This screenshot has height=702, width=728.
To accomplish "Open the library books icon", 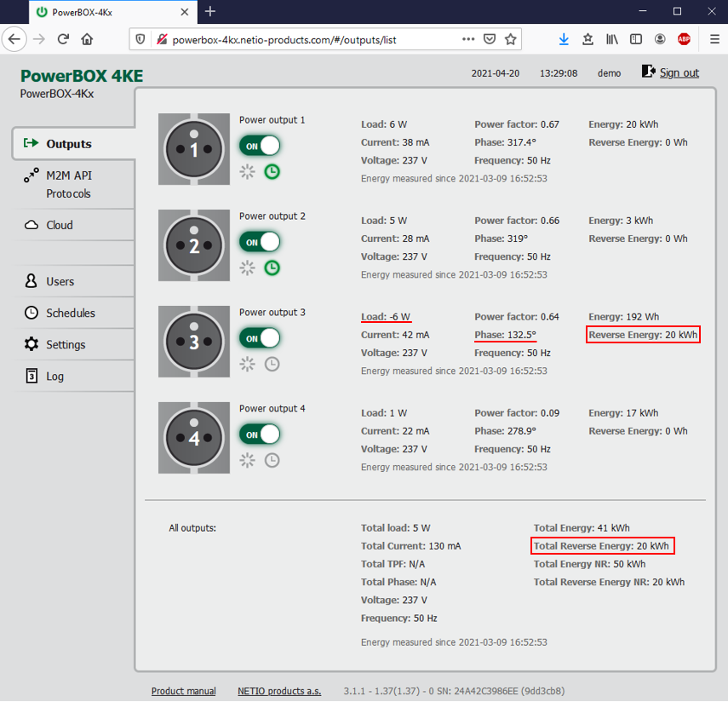I will (x=612, y=39).
